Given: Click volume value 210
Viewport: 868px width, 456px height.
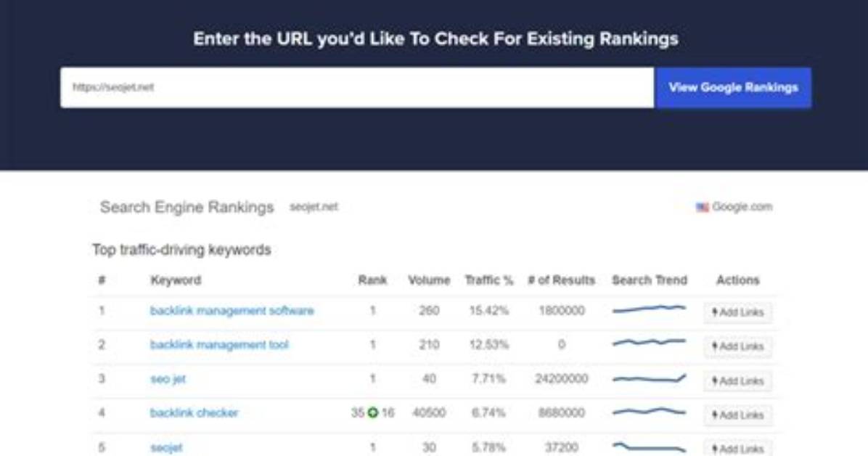Looking at the screenshot, I should (x=429, y=345).
